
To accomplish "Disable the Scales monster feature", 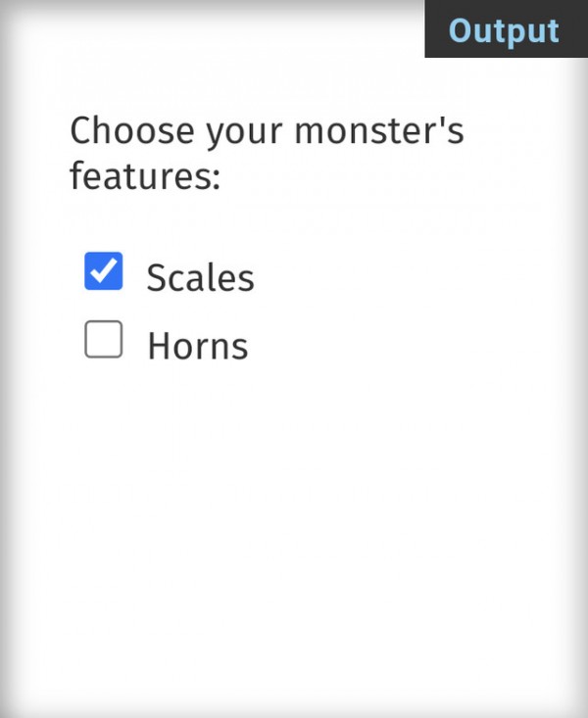I will [104, 271].
